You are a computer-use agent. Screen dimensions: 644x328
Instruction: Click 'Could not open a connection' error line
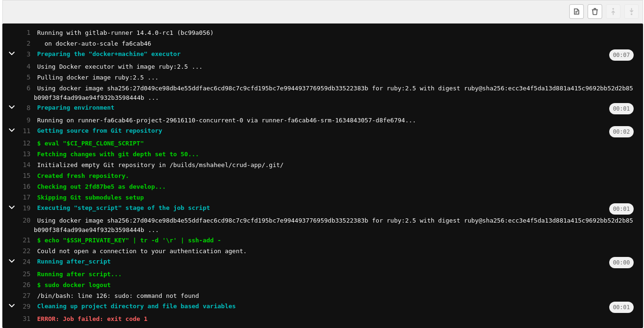142,251
